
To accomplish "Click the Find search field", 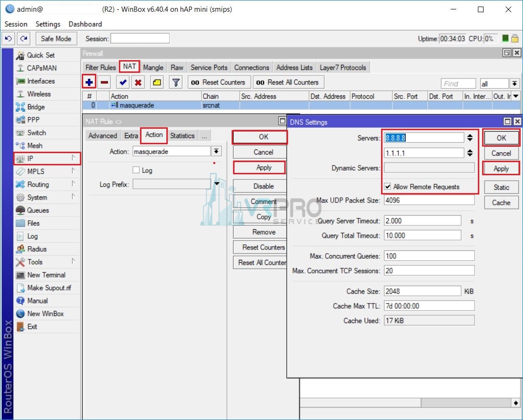I will [458, 84].
